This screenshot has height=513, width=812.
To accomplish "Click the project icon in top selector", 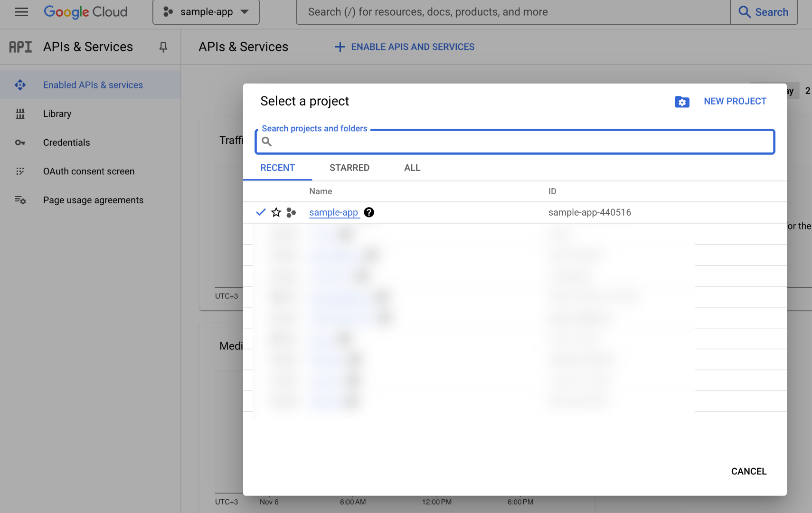I will pos(168,12).
